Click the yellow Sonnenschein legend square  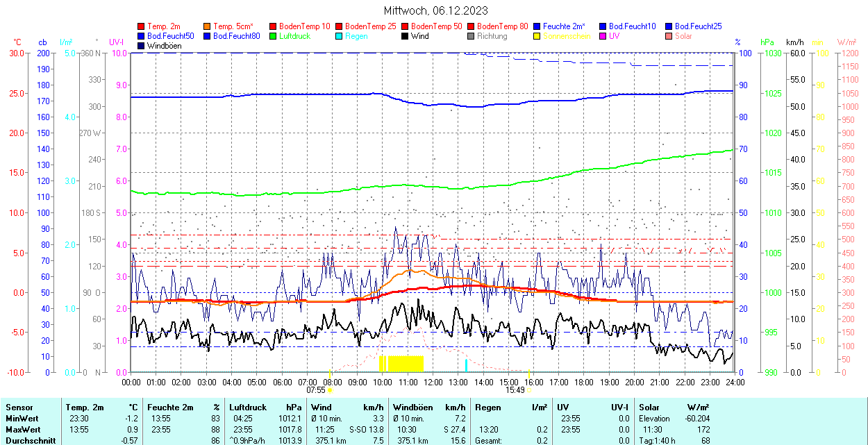click(537, 36)
